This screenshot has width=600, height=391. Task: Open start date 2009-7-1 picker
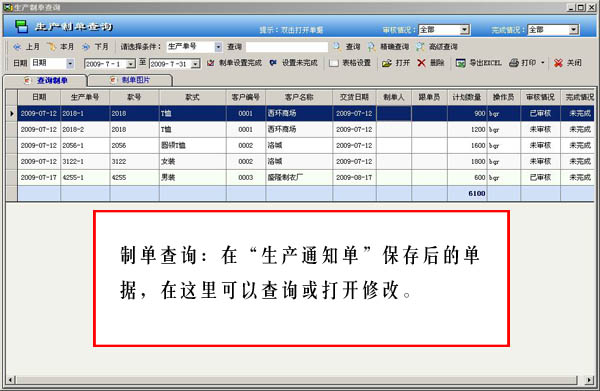(x=130, y=64)
